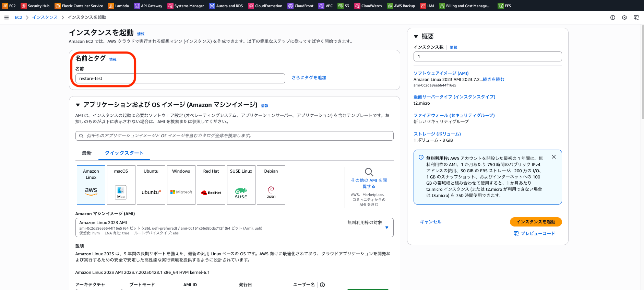644x290 pixels.
Task: Click the hexagon settings icon in header
Action: (x=624, y=18)
